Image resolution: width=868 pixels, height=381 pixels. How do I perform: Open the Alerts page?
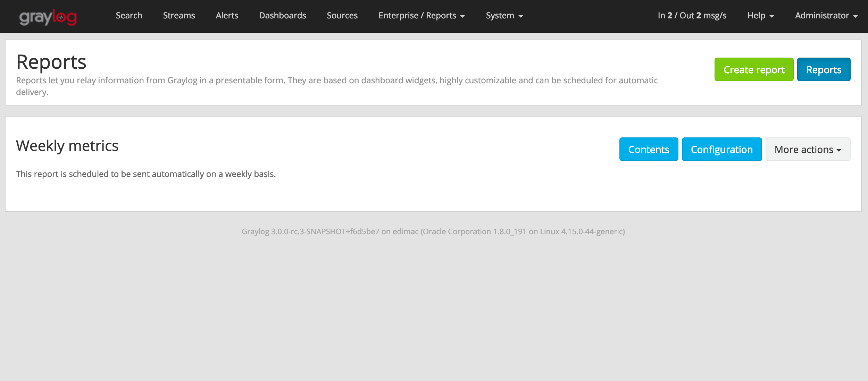227,16
